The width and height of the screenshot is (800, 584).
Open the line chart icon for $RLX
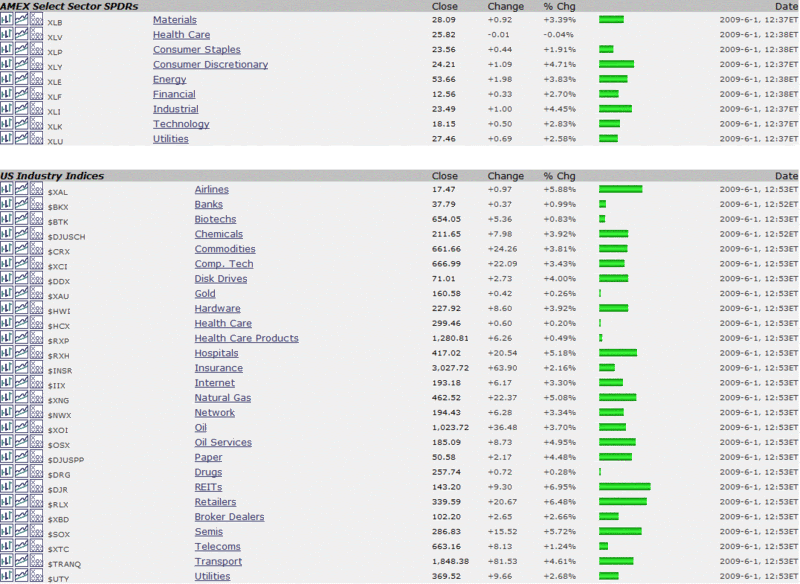[21, 501]
